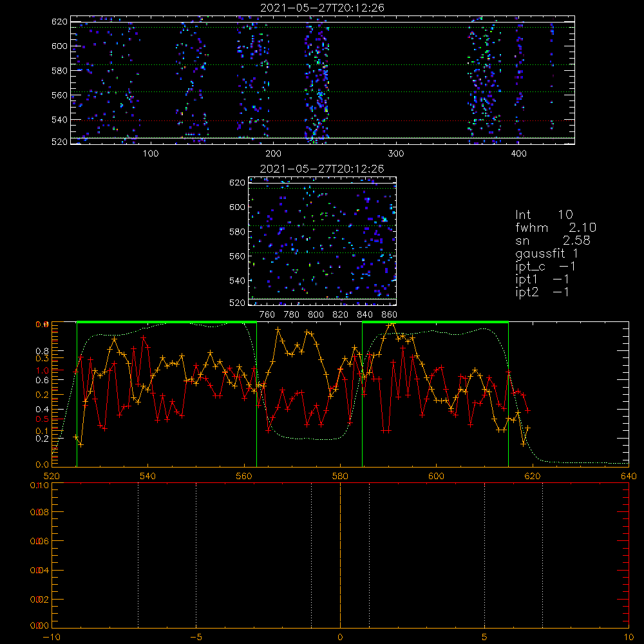Click the '100' x-axis label of the wide spectrogram
This screenshot has height=644, width=644.
[x=151, y=153]
